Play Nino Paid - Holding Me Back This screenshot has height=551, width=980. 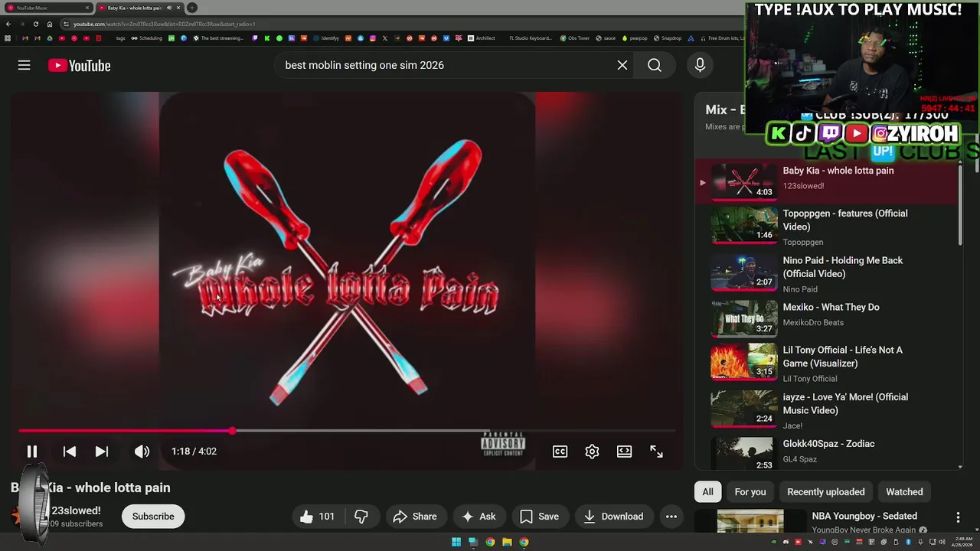tap(825, 274)
